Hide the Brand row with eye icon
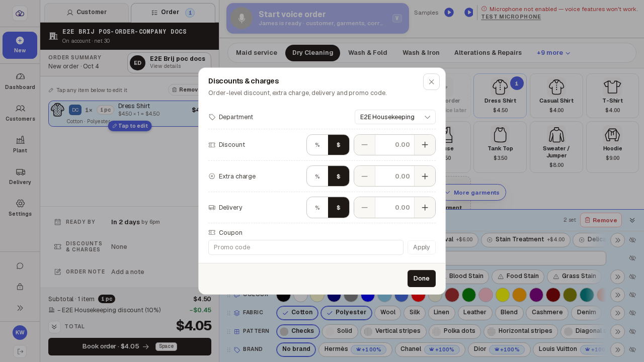Image resolution: width=644 pixels, height=362 pixels. [x=632, y=349]
